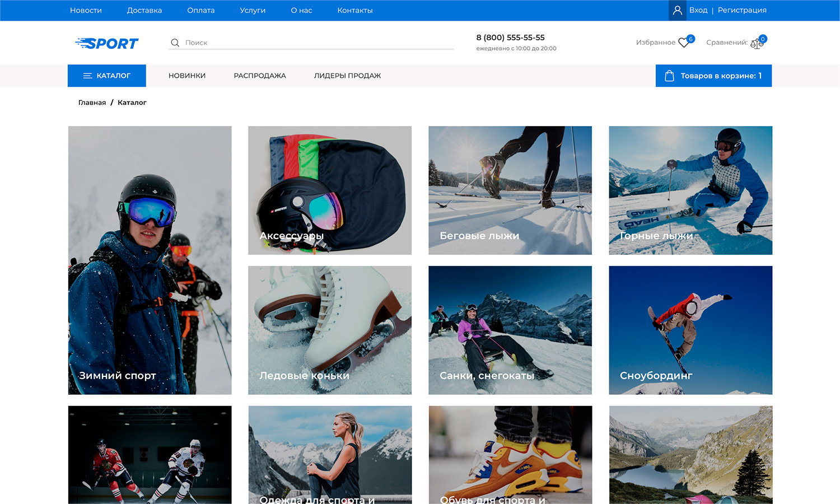The height and width of the screenshot is (504, 840).
Task: Open the Распродажа menu item
Action: [x=260, y=76]
